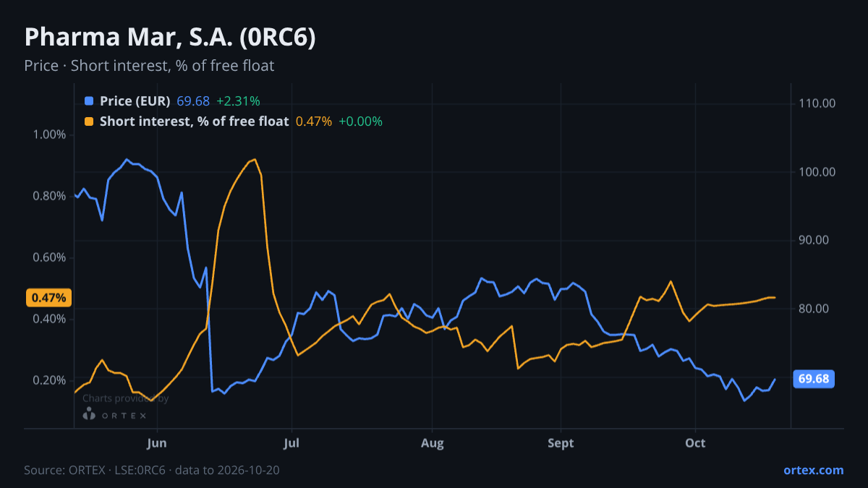This screenshot has width=868, height=488.
Task: Click the 110.00 right axis label
Action: [x=817, y=103]
